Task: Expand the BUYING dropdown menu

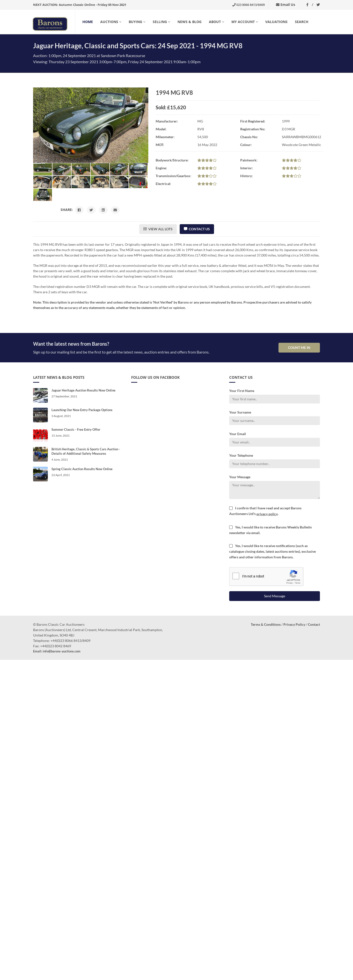Action: 137,22
